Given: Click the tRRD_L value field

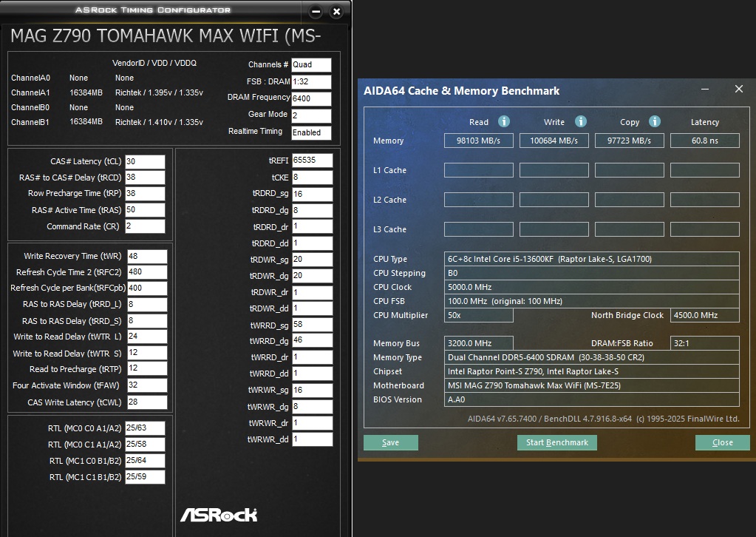Looking at the screenshot, I should pyautogui.click(x=147, y=305).
